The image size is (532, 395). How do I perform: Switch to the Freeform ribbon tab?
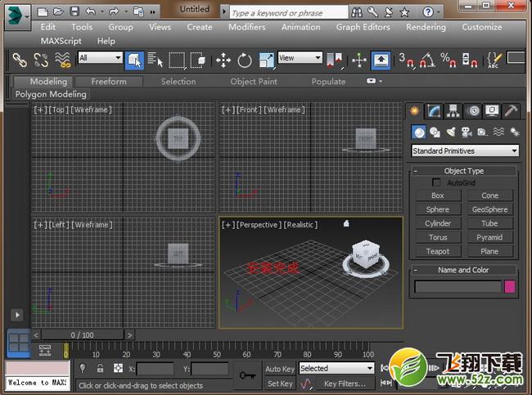click(109, 82)
